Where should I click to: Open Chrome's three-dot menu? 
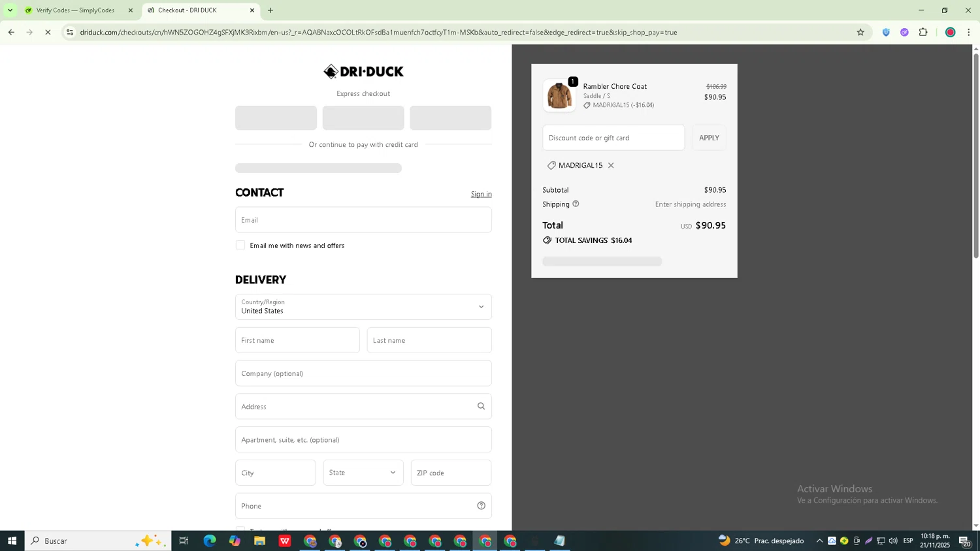point(968,32)
